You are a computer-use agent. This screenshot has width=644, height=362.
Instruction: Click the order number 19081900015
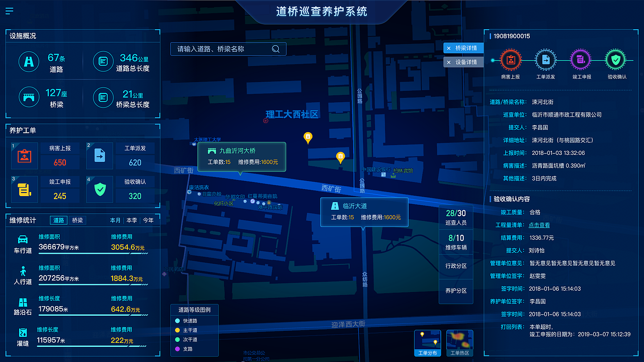[512, 36]
